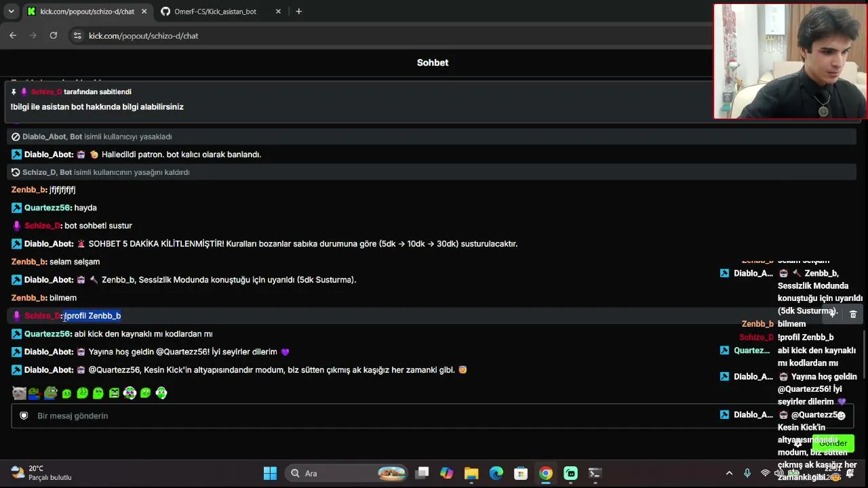This screenshot has width=868, height=488.
Task: Open Schizo_D profile from the pinned banner
Action: 46,91
